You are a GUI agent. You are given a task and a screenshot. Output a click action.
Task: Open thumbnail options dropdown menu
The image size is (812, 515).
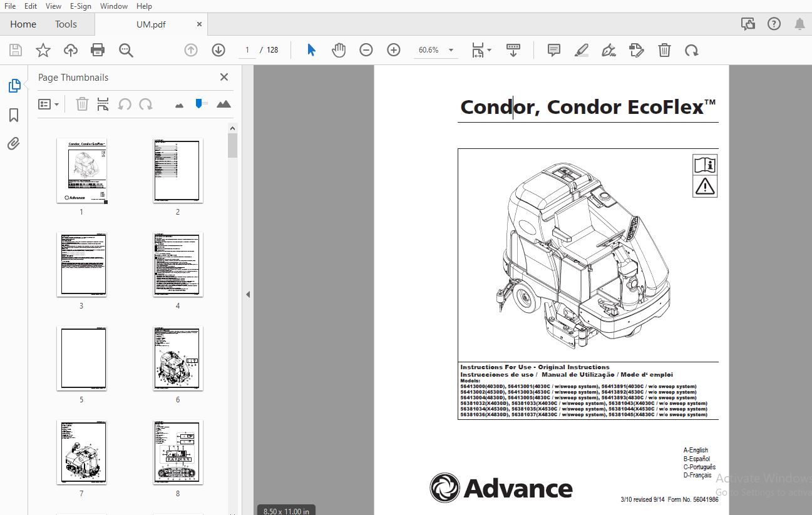pyautogui.click(x=49, y=104)
